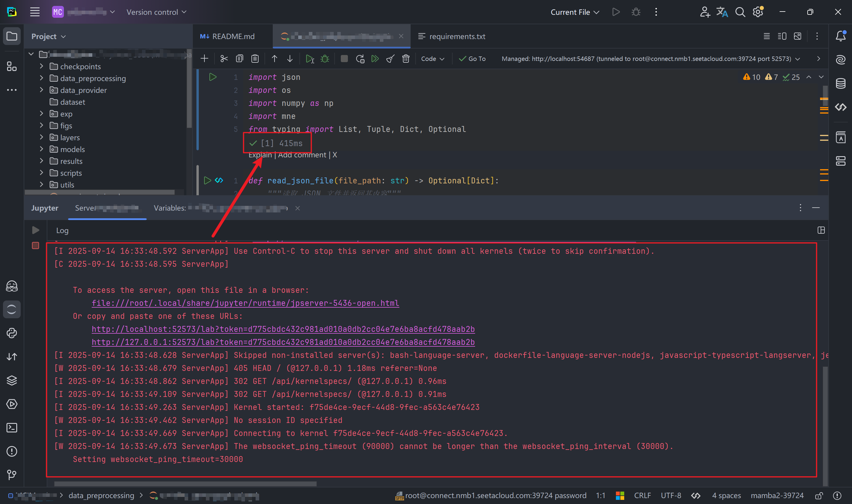Open jpserver-5436-open.html file link
Image resolution: width=852 pixels, height=504 pixels.
245,303
